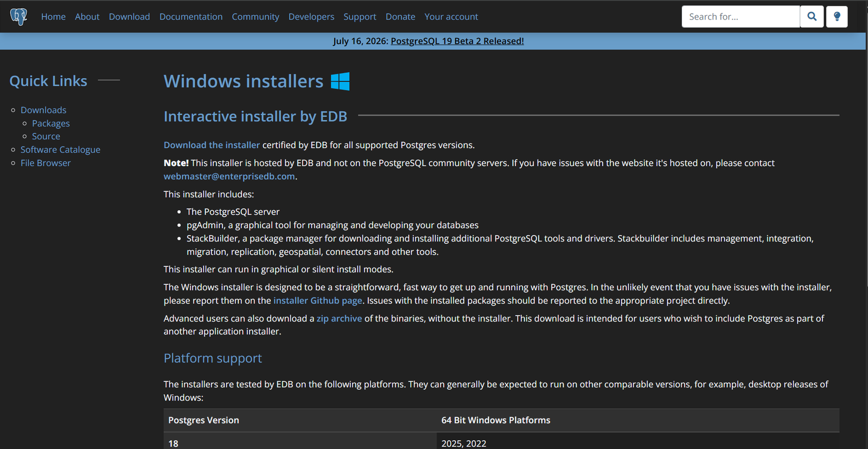Toggle dark mode lightbulb icon
The image size is (868, 449).
click(x=837, y=17)
